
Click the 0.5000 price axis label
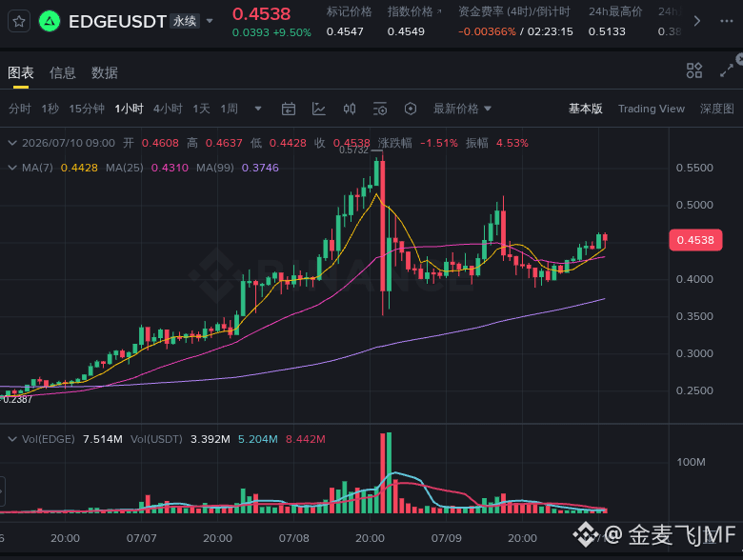(694, 205)
